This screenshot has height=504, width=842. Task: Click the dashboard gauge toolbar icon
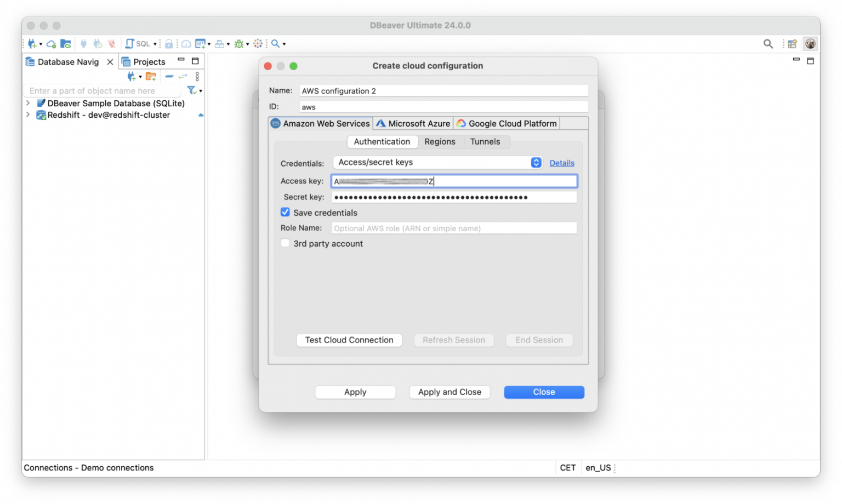tap(186, 43)
